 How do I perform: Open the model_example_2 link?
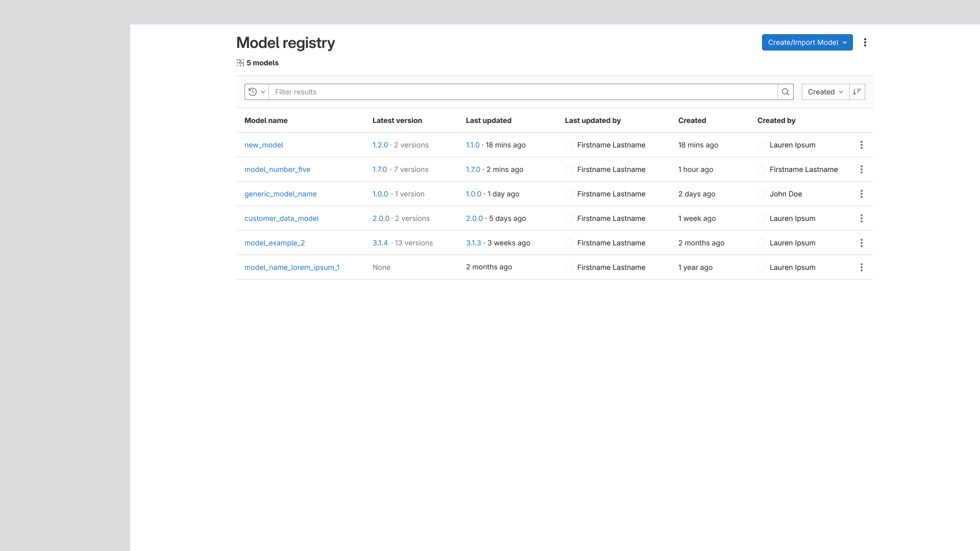pos(275,243)
